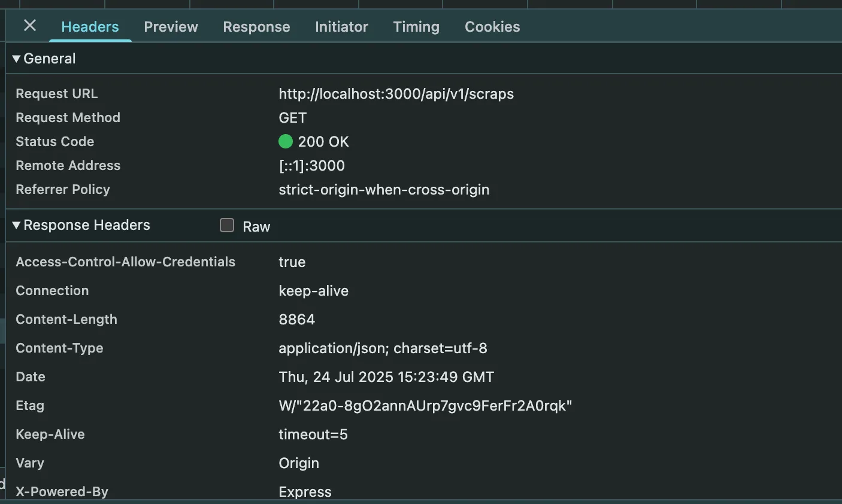Switch to the Initiator tab
The height and width of the screenshot is (504, 842).
341,27
